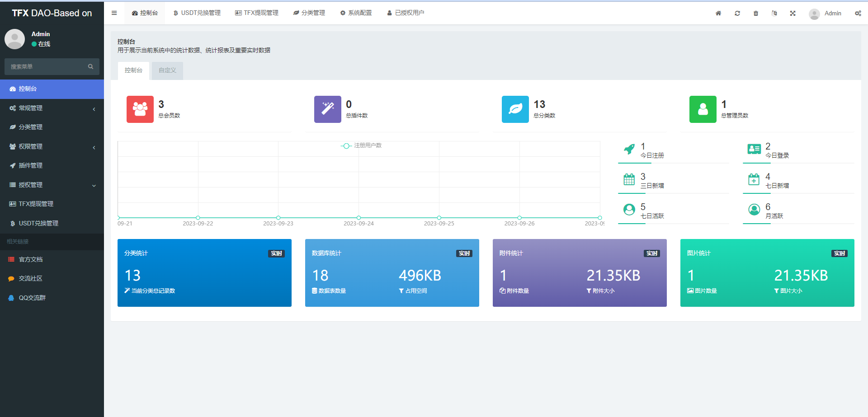868x417 pixels.
Task: Visit the 官方文档 link in the sidebar
Action: (x=31, y=259)
